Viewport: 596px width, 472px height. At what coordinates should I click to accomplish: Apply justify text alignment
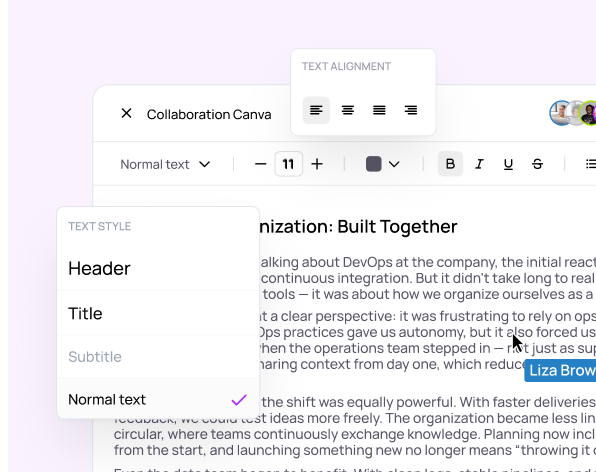[x=379, y=110]
